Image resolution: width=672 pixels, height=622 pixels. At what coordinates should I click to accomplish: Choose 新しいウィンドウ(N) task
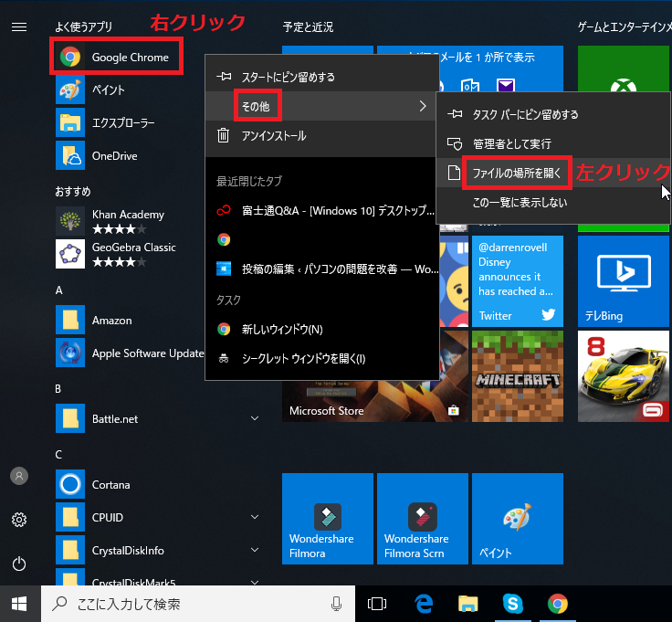coord(322,329)
